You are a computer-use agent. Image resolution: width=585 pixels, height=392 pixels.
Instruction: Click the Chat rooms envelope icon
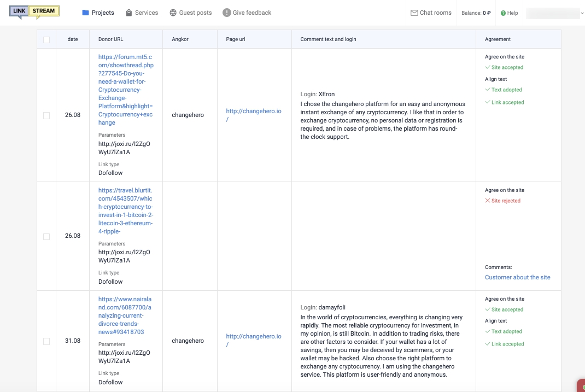[x=414, y=13]
